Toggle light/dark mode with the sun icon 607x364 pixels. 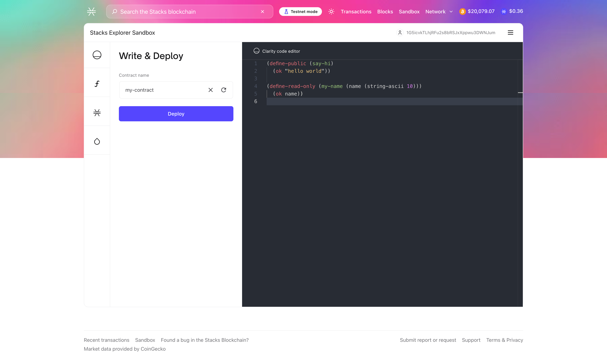tap(331, 12)
